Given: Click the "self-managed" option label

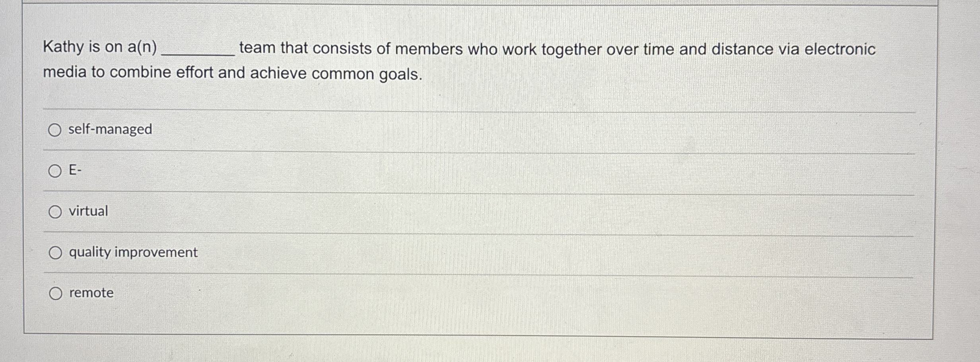Looking at the screenshot, I should (x=110, y=129).
